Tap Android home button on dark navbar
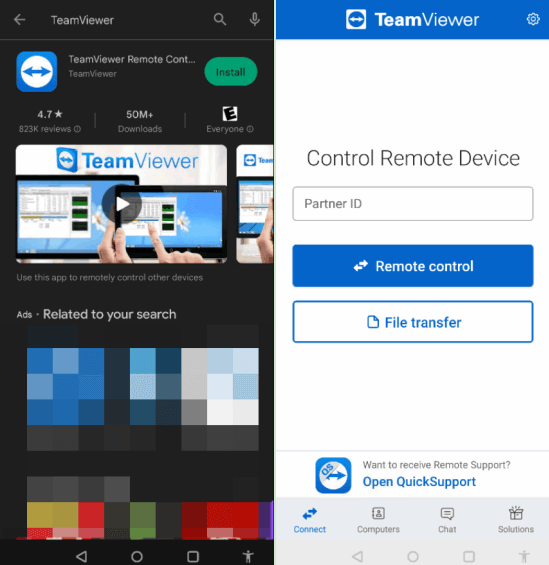The height and width of the screenshot is (565, 549). coord(137,557)
